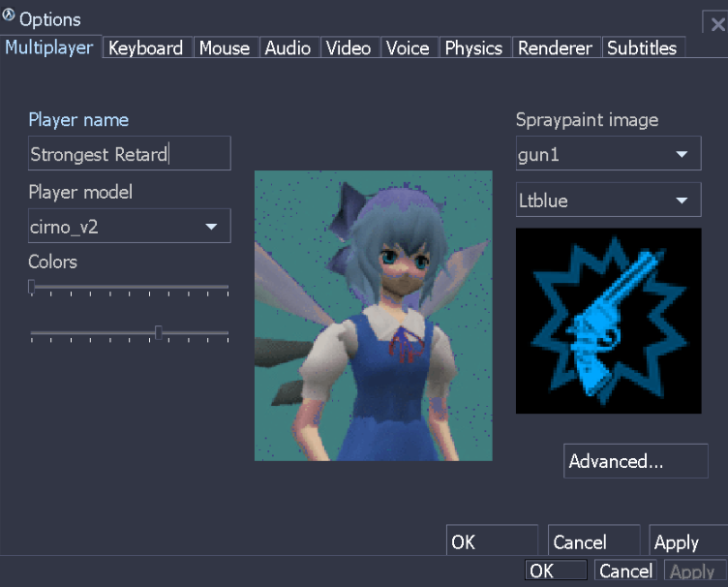Open the Renderer tab
Screen dimensions: 728x587
556,47
